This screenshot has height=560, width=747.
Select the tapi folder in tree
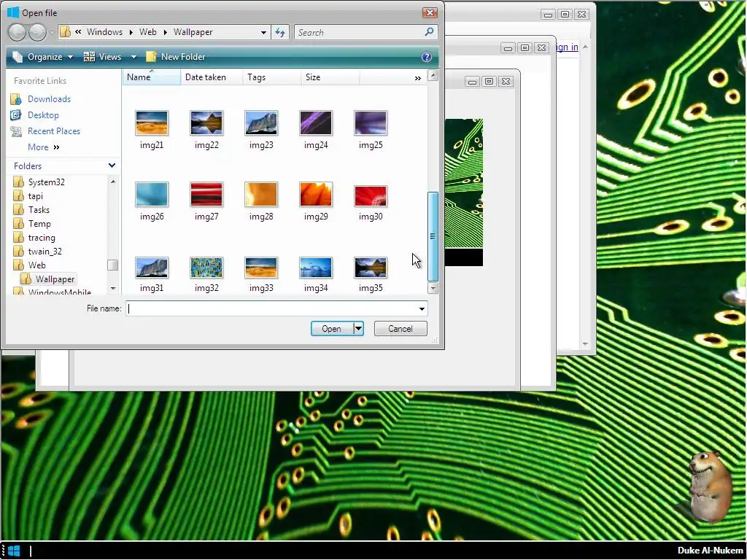28,195
